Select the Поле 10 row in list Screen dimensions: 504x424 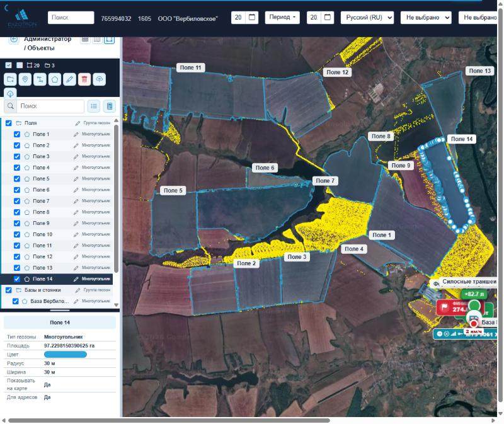click(57, 234)
